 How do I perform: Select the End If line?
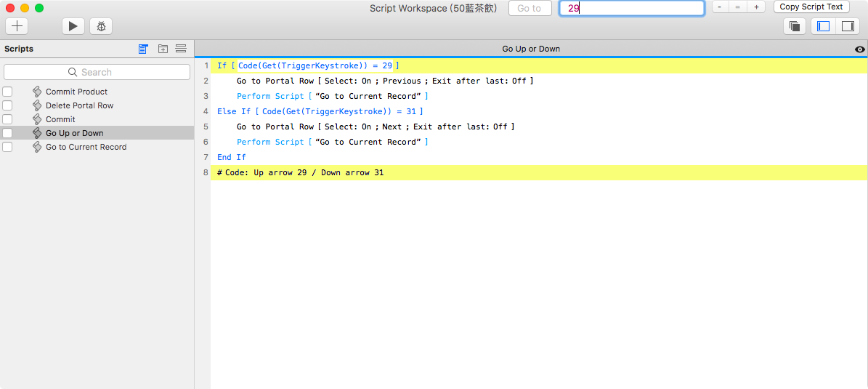tap(539, 157)
